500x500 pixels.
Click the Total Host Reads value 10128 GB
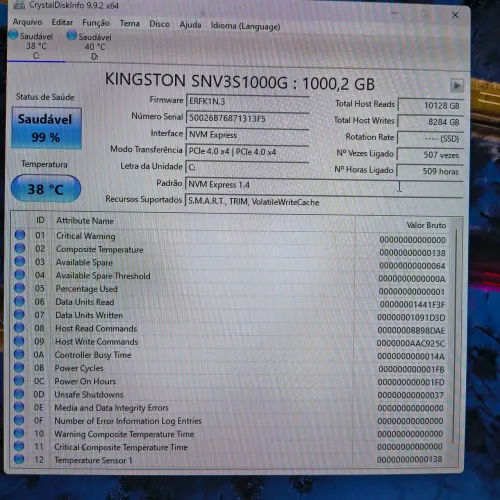pyautogui.click(x=431, y=106)
